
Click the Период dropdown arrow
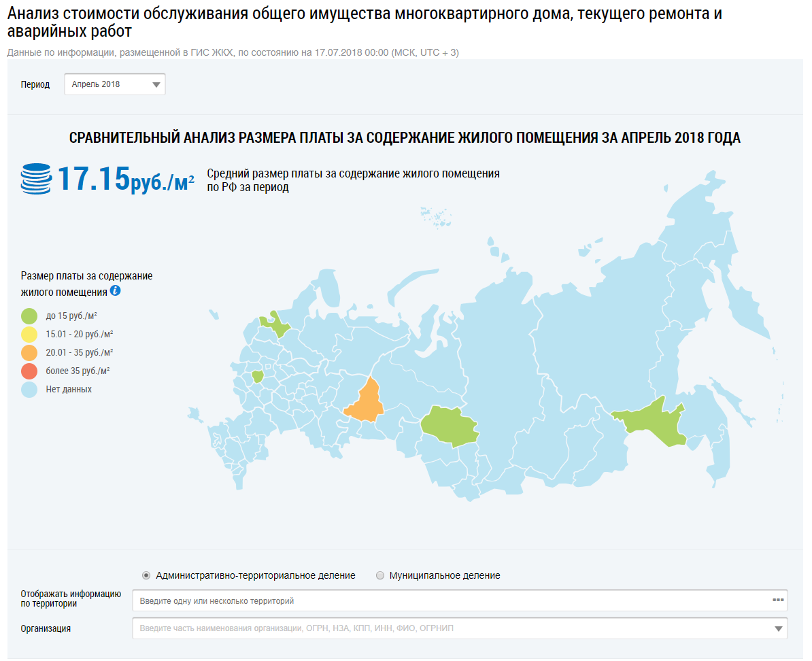click(156, 85)
